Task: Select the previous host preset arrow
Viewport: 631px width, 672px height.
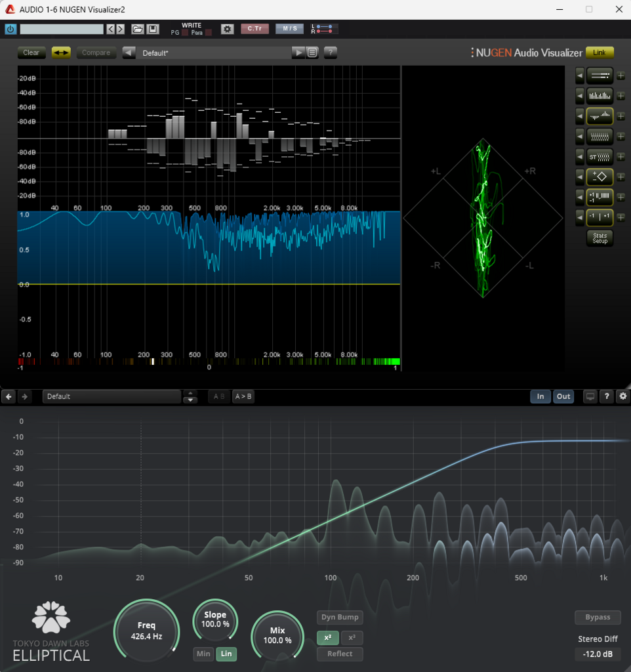Action: pyautogui.click(x=111, y=29)
